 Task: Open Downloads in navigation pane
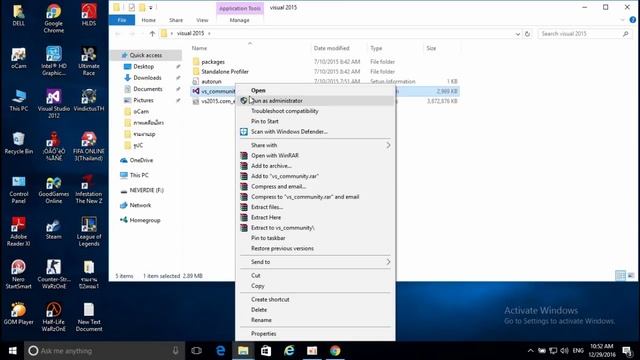[147, 78]
